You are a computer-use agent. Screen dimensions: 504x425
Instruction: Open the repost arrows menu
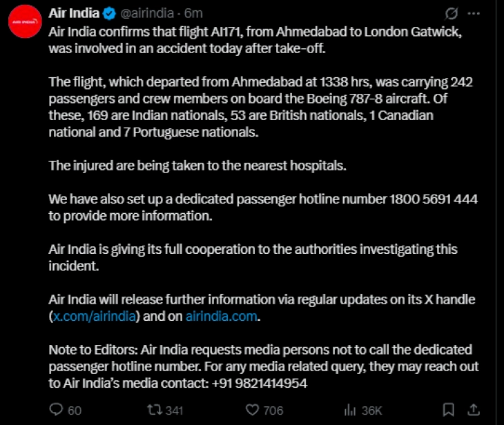154,410
